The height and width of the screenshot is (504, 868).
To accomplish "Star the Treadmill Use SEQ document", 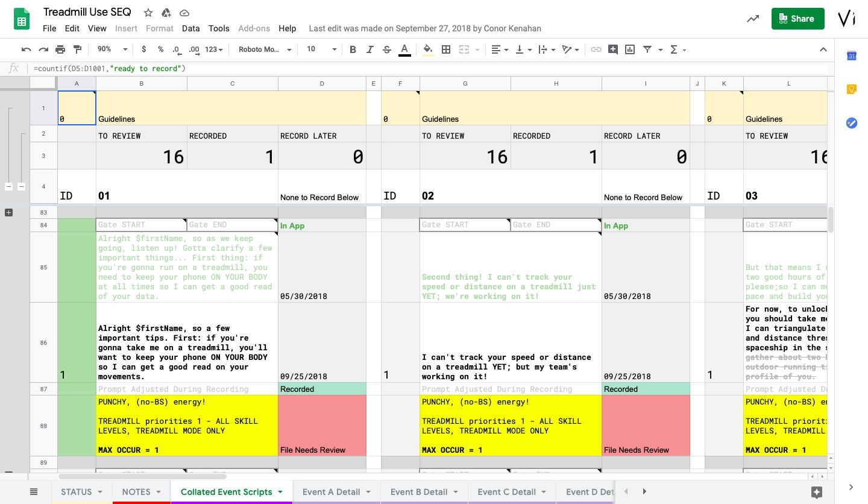I will click(148, 13).
